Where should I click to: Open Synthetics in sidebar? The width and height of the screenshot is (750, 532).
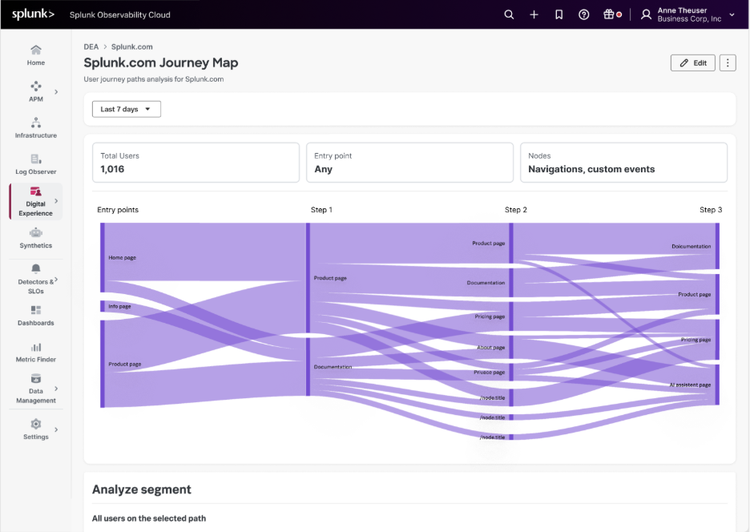pyautogui.click(x=36, y=238)
